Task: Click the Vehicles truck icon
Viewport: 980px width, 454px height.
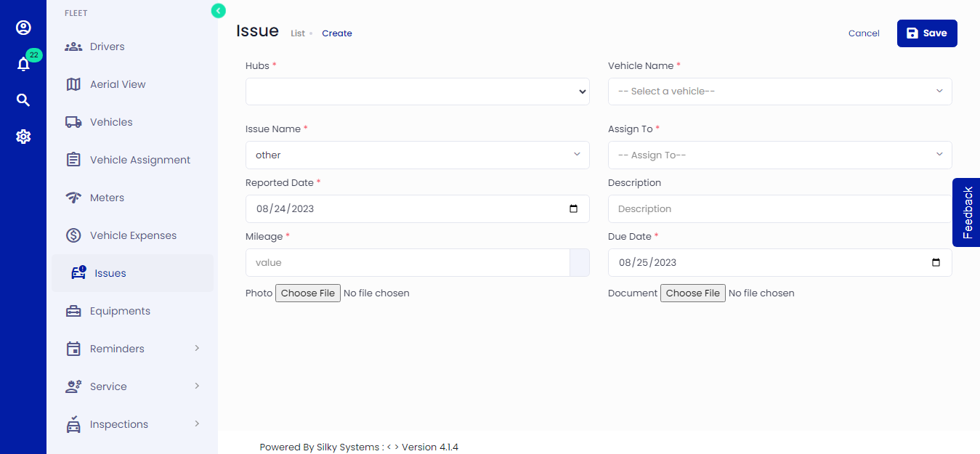Action: 73,122
